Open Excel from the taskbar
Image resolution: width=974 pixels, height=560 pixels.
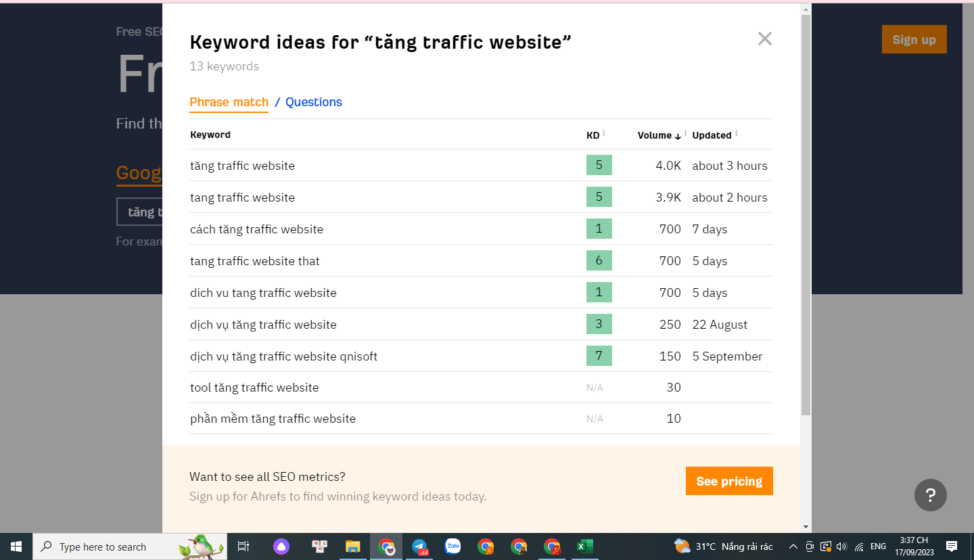[x=584, y=546]
